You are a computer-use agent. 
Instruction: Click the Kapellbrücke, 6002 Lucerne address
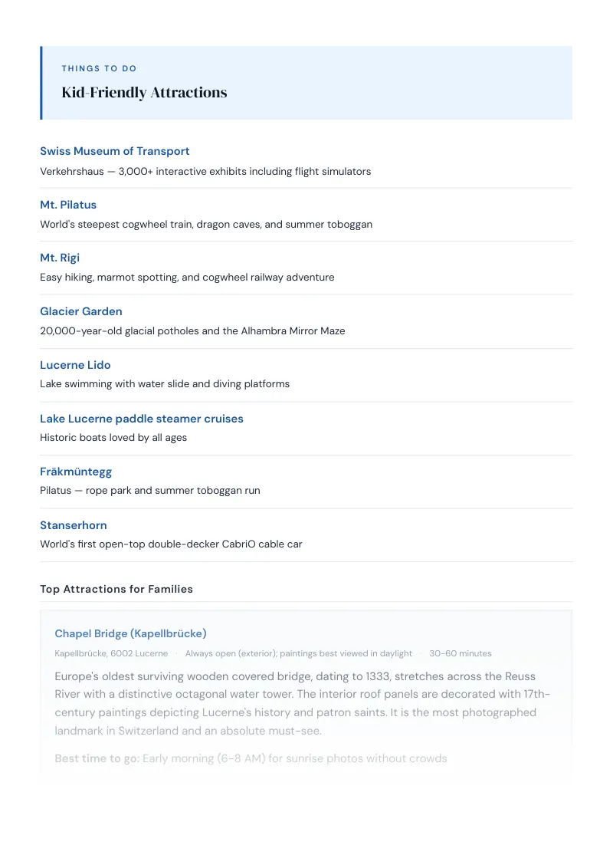(111, 654)
